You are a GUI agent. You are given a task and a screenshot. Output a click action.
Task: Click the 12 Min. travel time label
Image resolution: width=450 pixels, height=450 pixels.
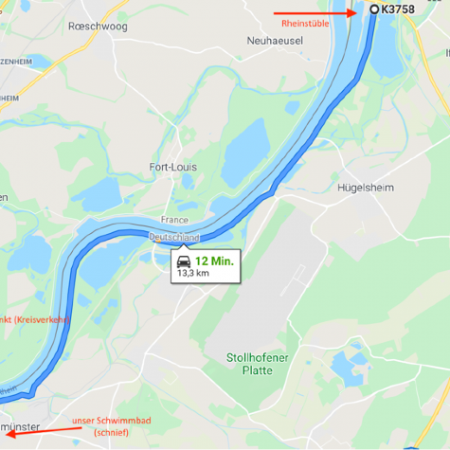[x=215, y=261]
